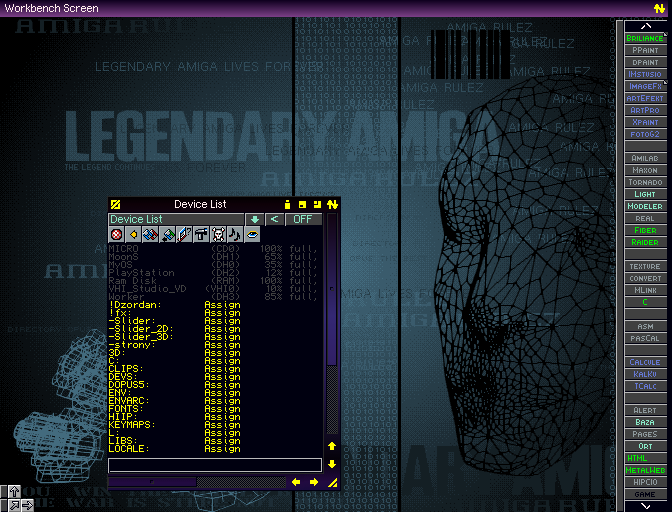
Task: Click the musical notes play icon
Action: (x=235, y=235)
